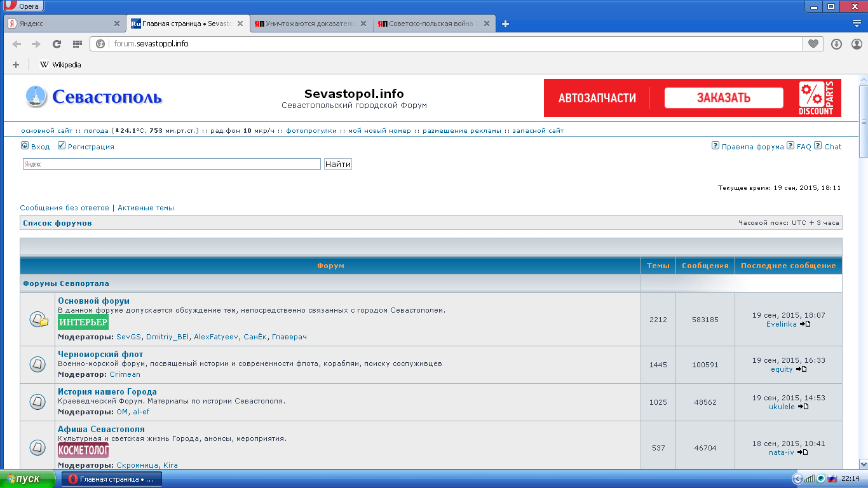868x488 pixels.
Task: Click the Opera taskbar button Главная страница
Action: [112, 479]
